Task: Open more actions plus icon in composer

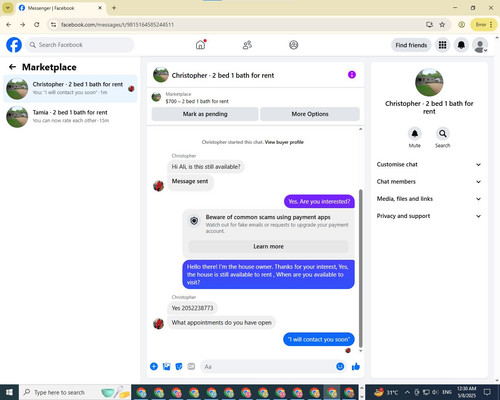Action: click(x=154, y=367)
